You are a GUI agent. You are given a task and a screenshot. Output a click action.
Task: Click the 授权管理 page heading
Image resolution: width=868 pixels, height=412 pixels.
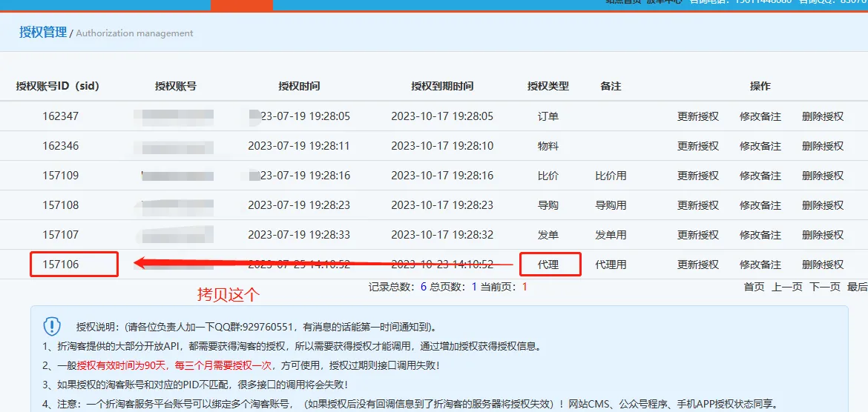42,32
